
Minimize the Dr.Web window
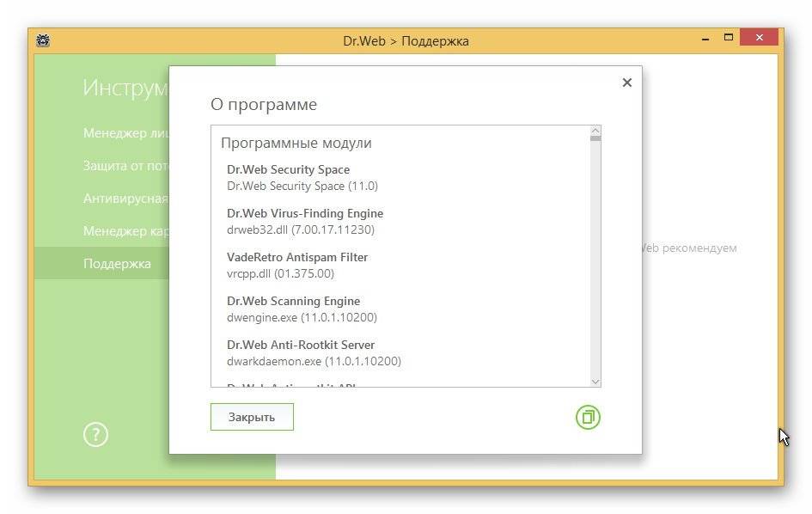click(705, 39)
